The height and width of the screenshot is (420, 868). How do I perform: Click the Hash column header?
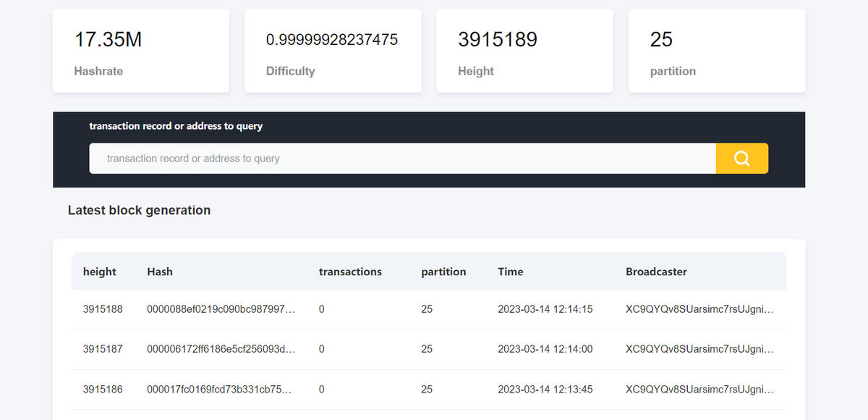tap(160, 272)
